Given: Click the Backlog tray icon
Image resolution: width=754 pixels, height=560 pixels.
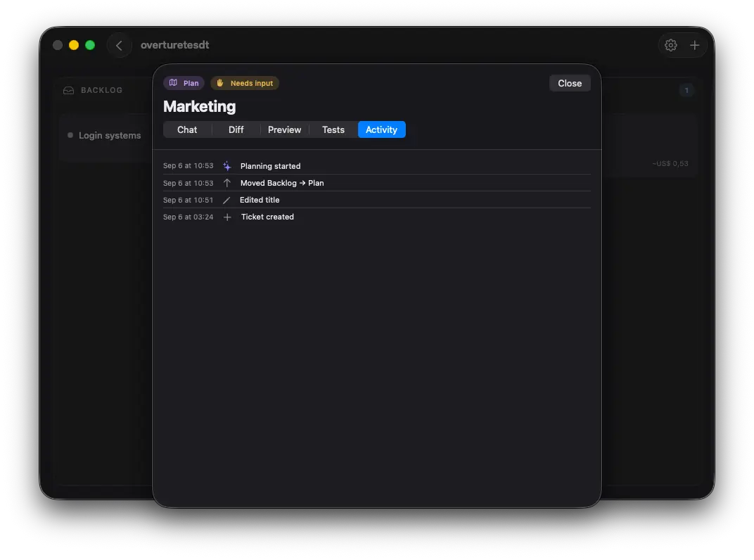Looking at the screenshot, I should [69, 91].
